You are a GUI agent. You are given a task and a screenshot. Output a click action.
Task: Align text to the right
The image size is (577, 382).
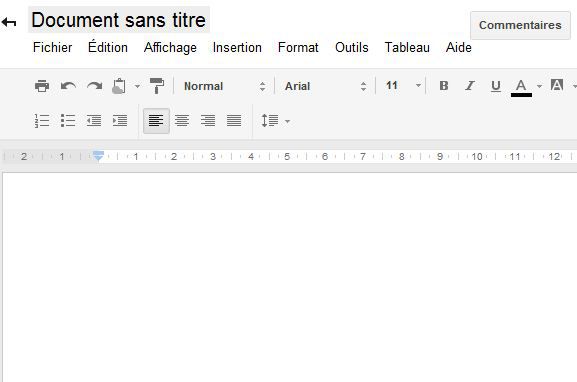click(x=208, y=121)
